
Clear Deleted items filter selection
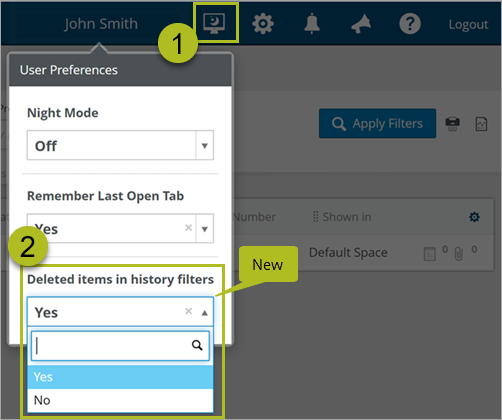(x=188, y=311)
